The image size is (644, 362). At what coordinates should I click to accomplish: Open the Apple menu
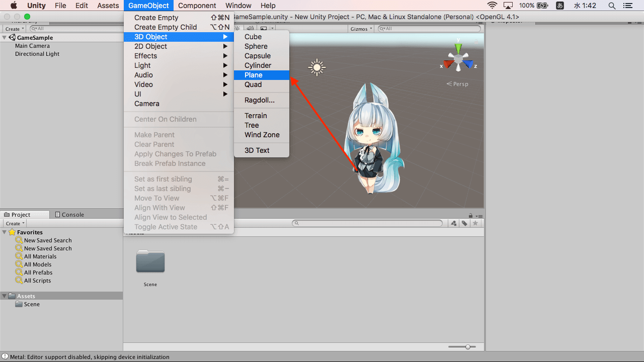[14, 6]
